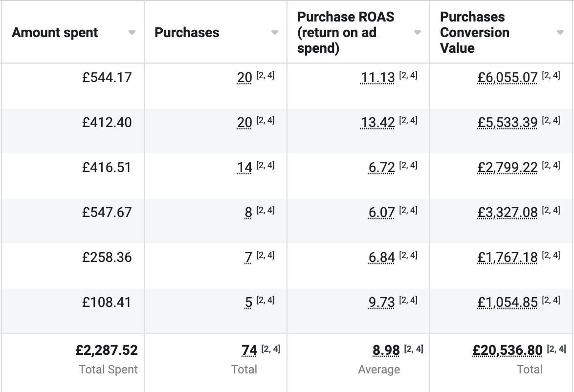Screen dimensions: 574x392
Task: Click the £2,287.52 Total Spent cell
Action: point(107,350)
